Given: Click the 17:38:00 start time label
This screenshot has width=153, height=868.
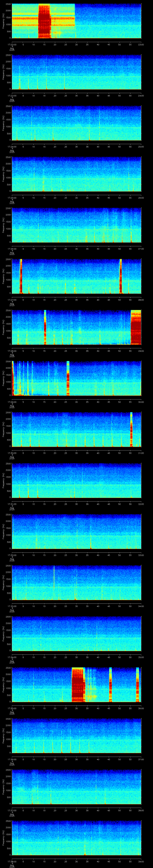Looking at the screenshot, I should (x=12, y=861).
